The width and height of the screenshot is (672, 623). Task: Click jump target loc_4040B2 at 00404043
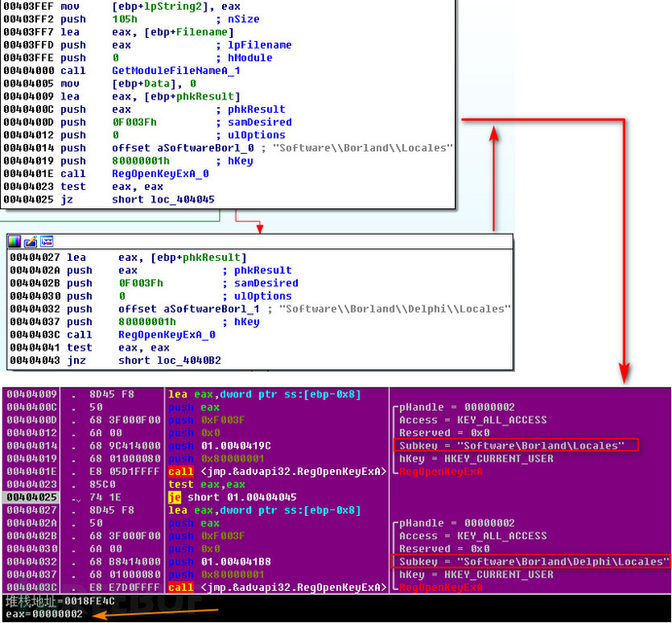coord(189,360)
